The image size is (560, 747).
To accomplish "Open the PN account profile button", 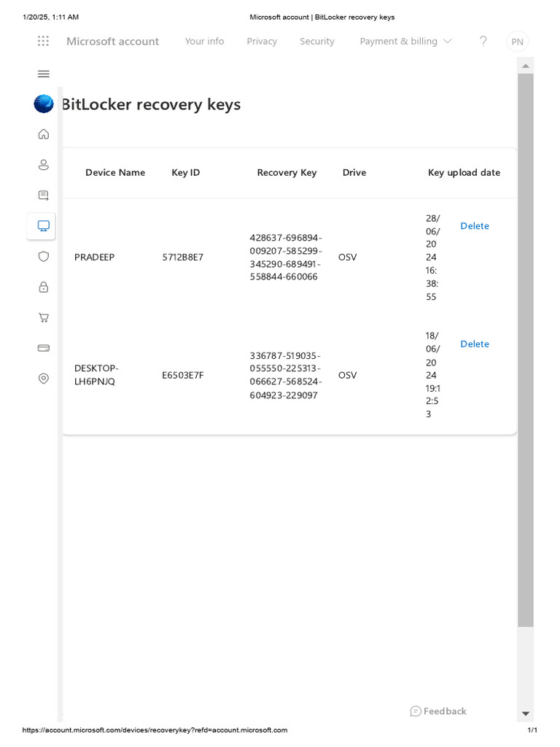I will pos(517,42).
